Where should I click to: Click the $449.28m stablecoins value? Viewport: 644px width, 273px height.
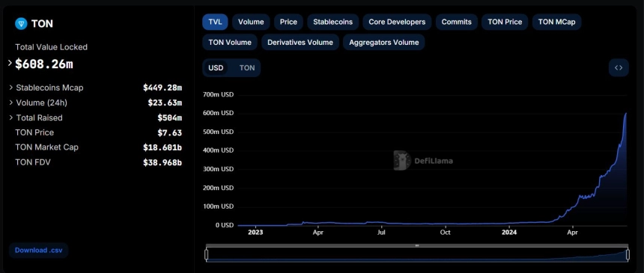point(162,88)
